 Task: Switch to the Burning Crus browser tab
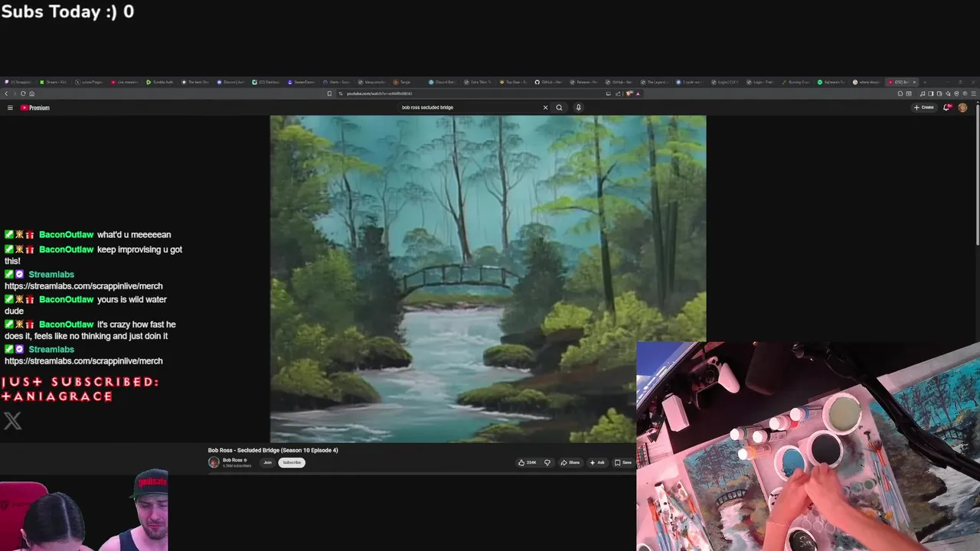click(x=797, y=82)
